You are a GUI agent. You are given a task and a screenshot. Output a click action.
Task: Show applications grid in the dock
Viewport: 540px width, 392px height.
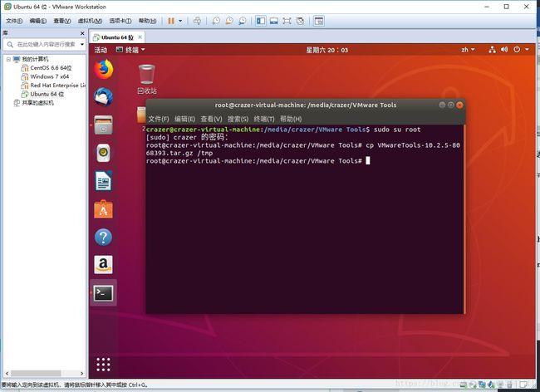[103, 365]
